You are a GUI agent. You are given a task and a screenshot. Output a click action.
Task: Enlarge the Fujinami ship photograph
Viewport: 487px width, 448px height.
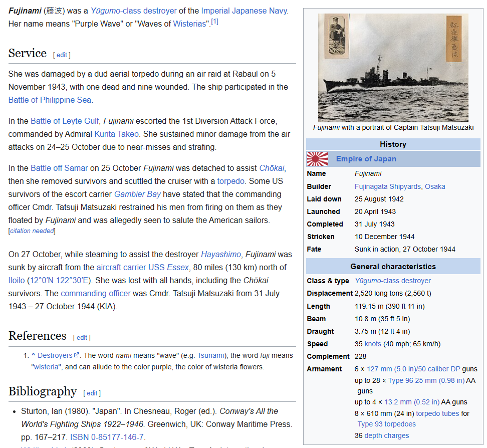[393, 68]
